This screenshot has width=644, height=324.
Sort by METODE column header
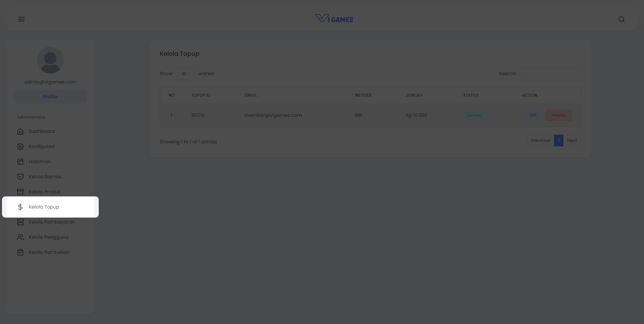click(363, 95)
